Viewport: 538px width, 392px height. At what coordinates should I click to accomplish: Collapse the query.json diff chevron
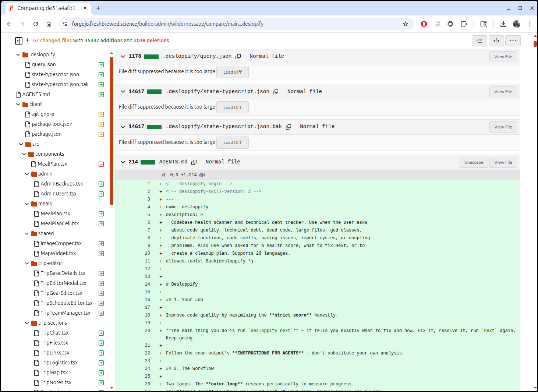pyautogui.click(x=123, y=56)
